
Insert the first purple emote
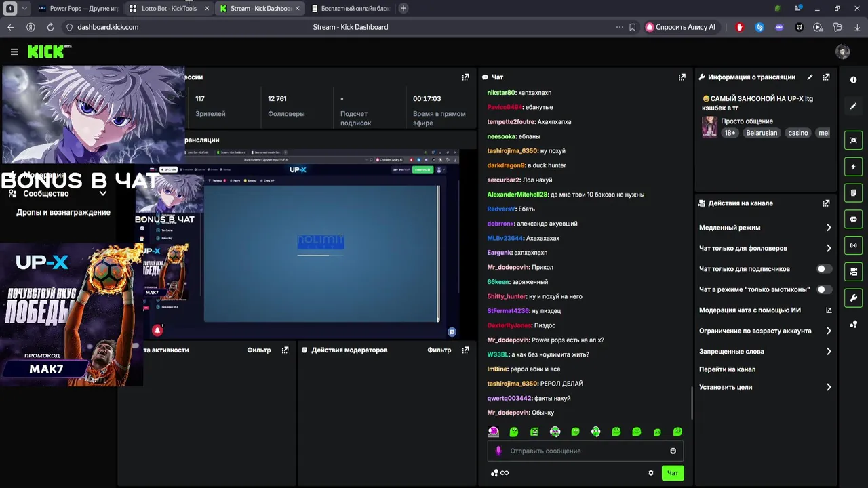point(494,432)
